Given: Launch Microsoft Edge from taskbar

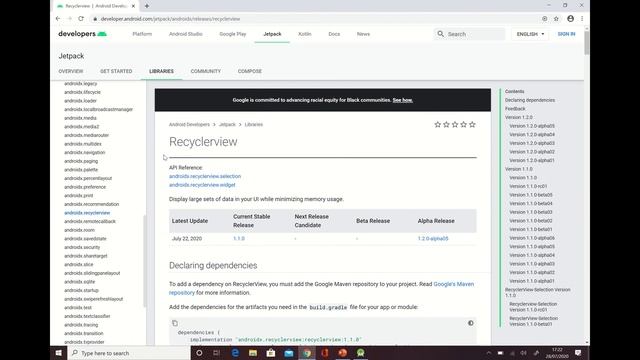Looking at the screenshot, I should point(235,353).
